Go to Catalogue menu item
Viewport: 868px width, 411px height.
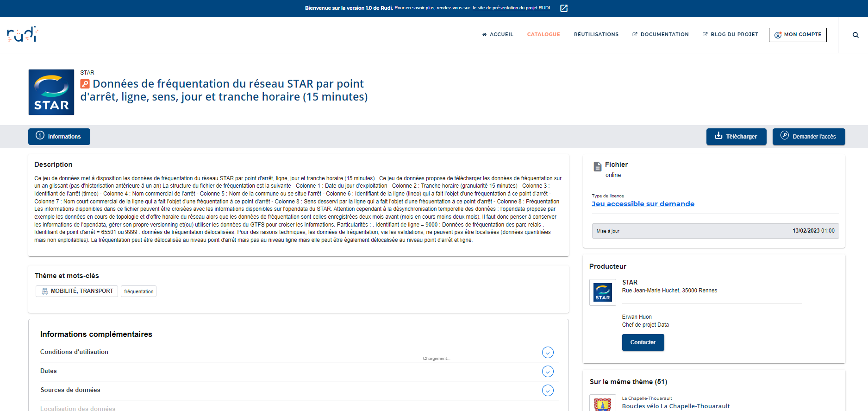coord(543,34)
